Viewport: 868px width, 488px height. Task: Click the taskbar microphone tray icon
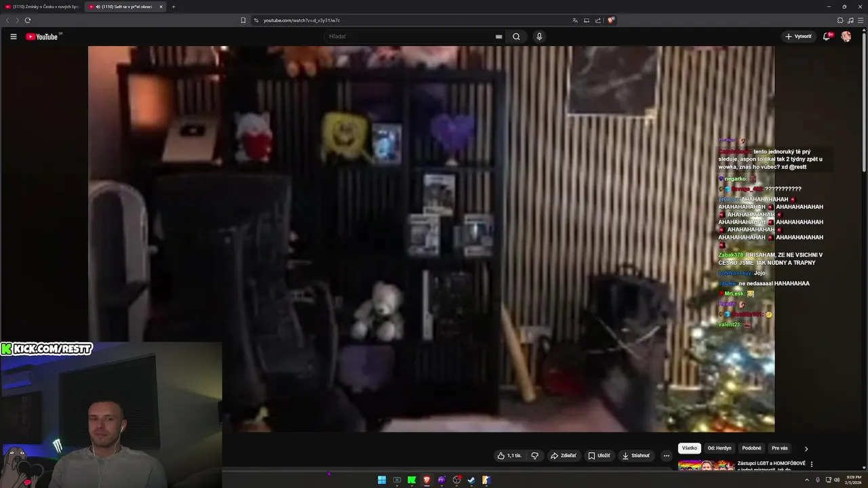(817, 480)
